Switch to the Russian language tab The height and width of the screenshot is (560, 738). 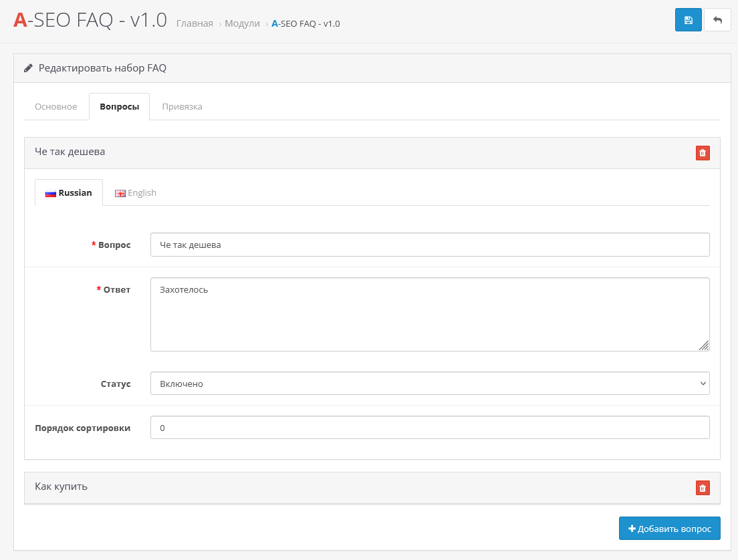tap(69, 192)
